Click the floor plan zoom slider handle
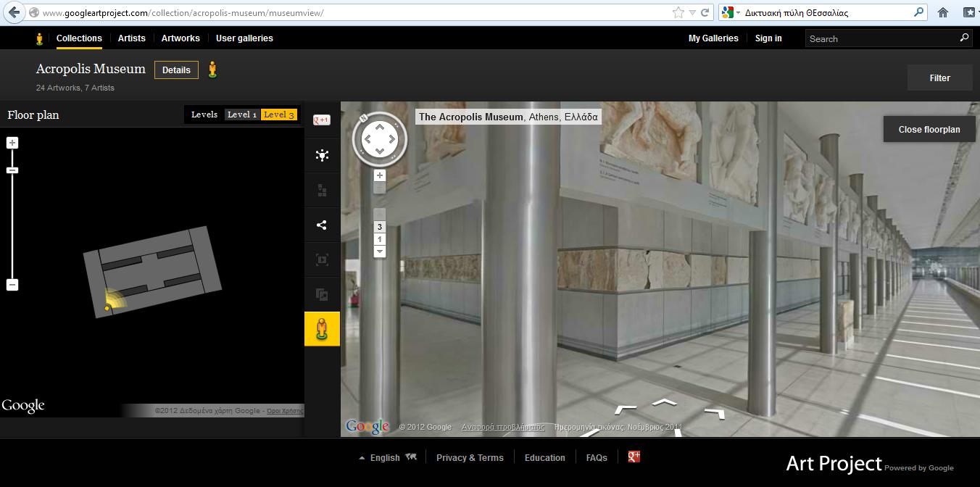The image size is (980, 487). [x=12, y=170]
